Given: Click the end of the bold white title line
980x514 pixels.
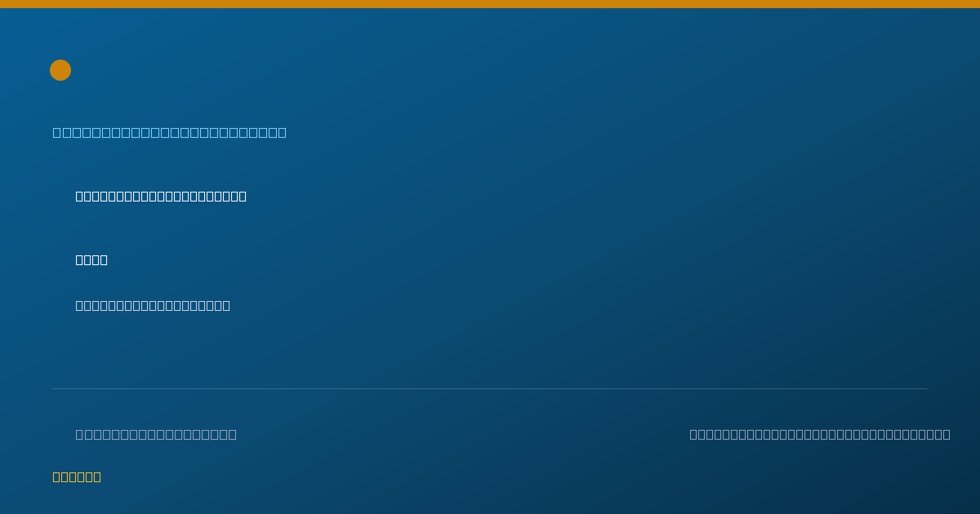Looking at the screenshot, I should click(243, 196).
